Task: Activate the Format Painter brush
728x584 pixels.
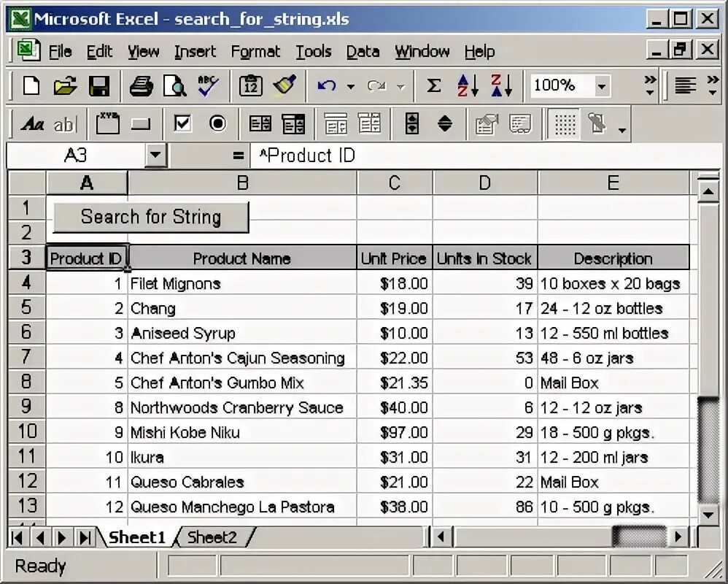Action: (284, 86)
